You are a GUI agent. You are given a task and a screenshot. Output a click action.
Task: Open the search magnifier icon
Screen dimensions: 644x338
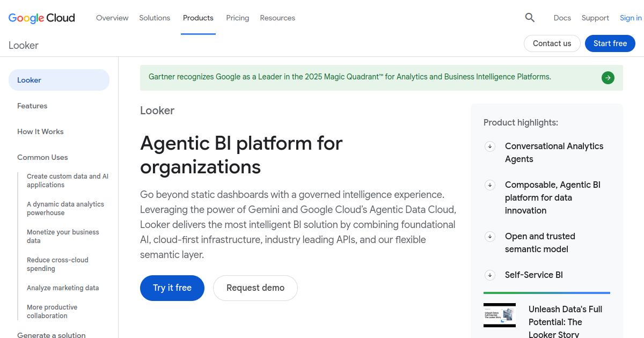point(530,18)
